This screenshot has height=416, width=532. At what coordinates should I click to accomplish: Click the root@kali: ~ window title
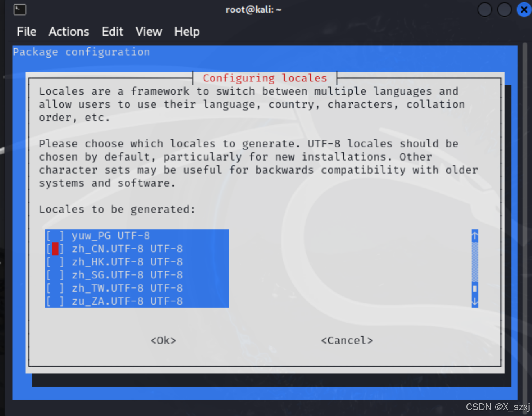coord(254,9)
